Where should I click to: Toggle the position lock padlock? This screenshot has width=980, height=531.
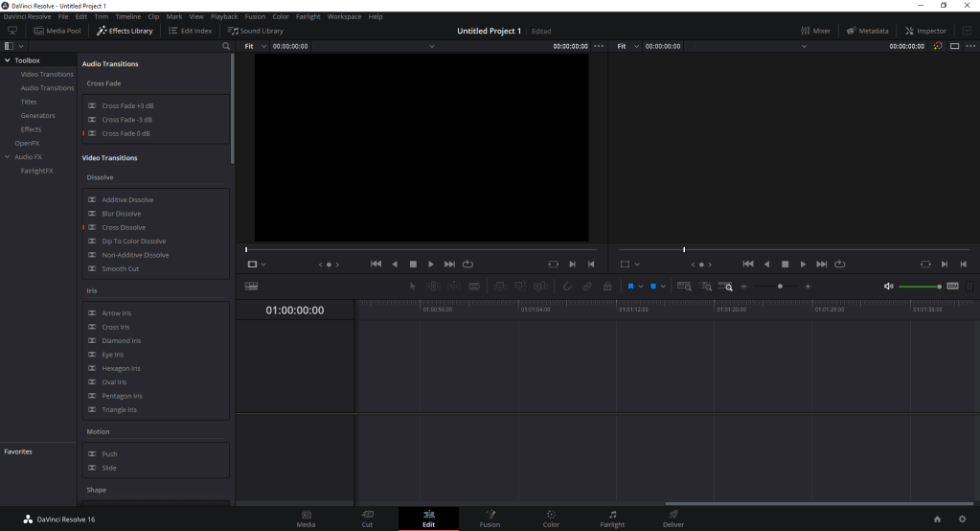[x=607, y=287]
